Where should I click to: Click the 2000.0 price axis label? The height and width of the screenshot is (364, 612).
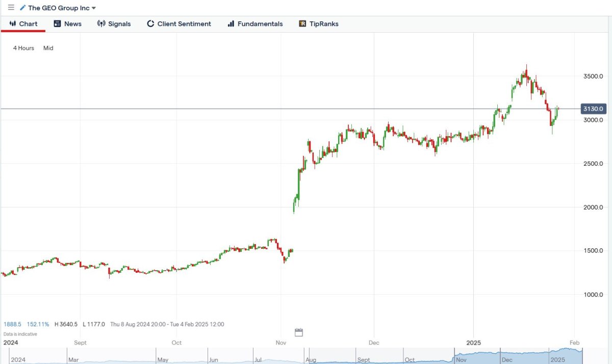[x=594, y=207]
